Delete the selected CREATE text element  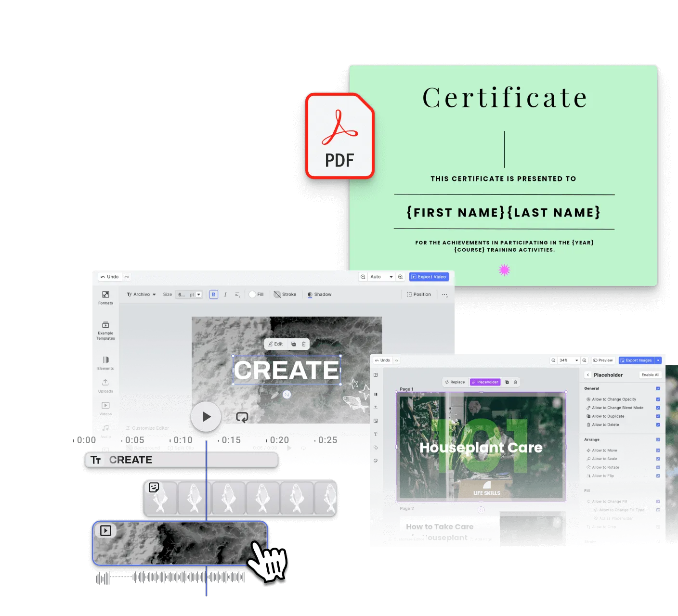pyautogui.click(x=303, y=344)
